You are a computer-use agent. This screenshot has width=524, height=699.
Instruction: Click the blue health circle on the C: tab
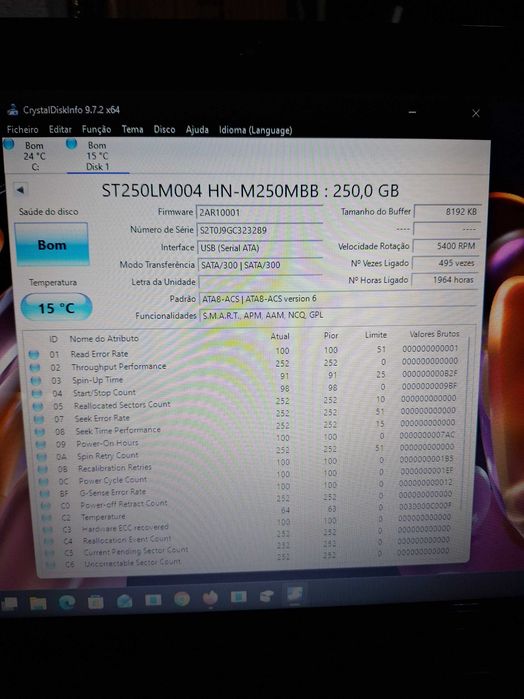click(8, 144)
